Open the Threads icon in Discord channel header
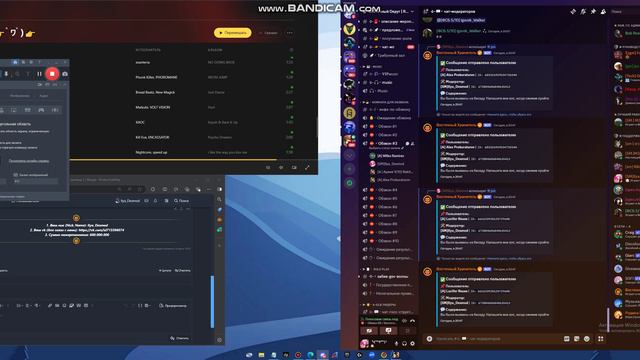640x360 pixels. click(573, 12)
